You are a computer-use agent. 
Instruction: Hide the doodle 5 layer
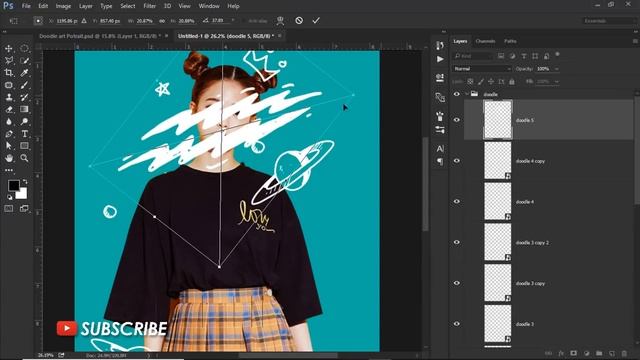[456, 120]
